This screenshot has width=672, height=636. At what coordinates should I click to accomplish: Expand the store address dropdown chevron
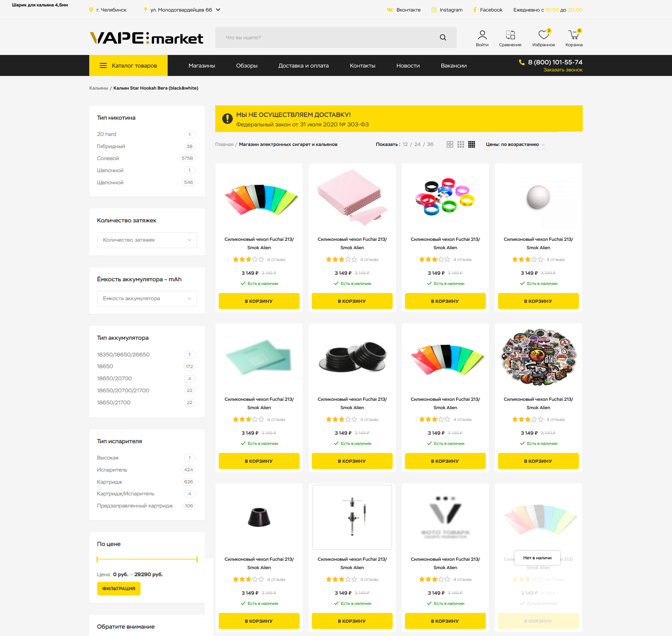point(218,10)
